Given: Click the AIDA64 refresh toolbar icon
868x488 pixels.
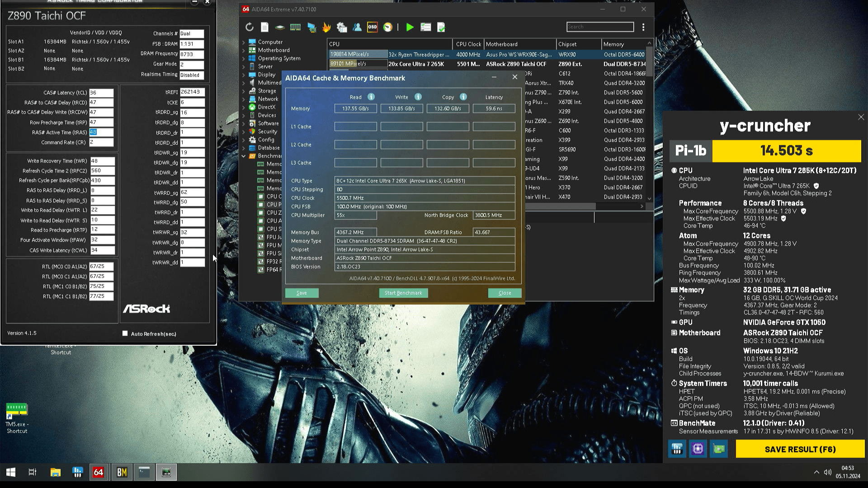Looking at the screenshot, I should [249, 27].
